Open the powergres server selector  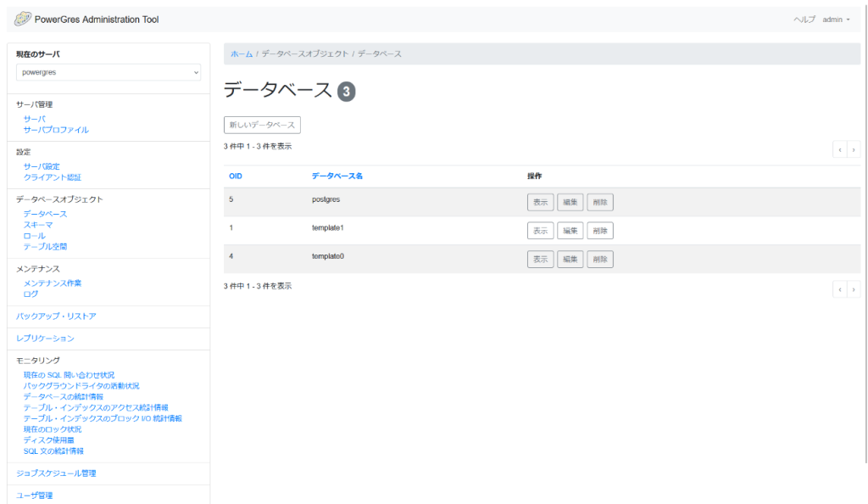coord(108,72)
